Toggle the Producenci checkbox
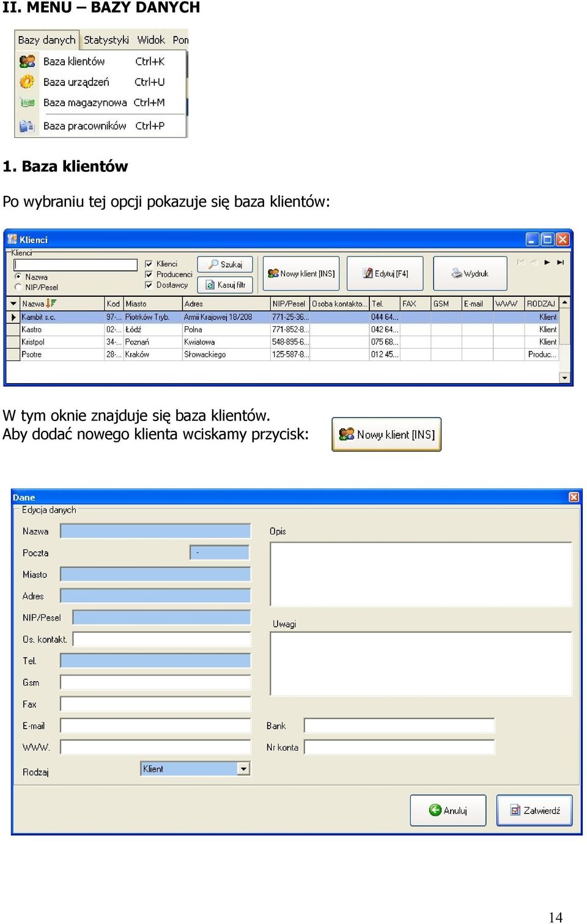587x924 pixels. pos(149,274)
